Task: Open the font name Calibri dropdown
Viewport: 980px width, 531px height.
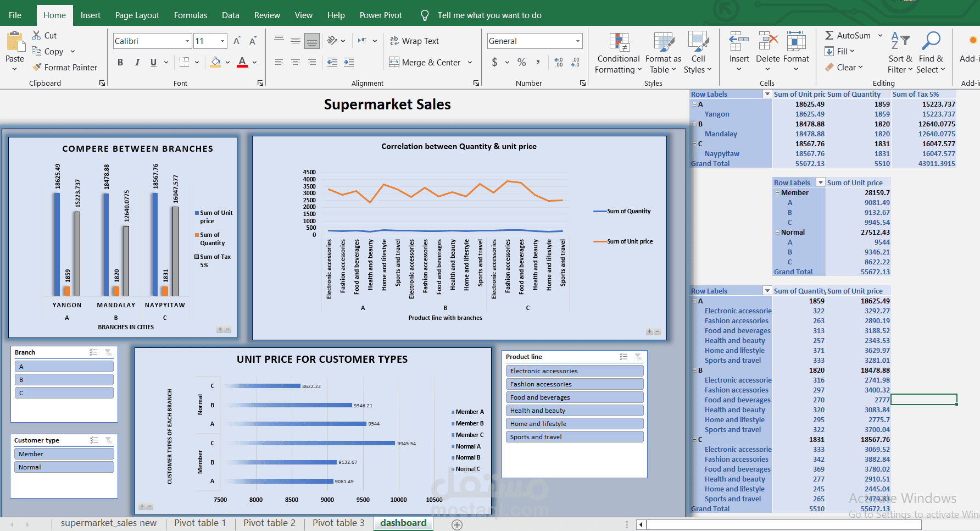Action: click(x=187, y=41)
